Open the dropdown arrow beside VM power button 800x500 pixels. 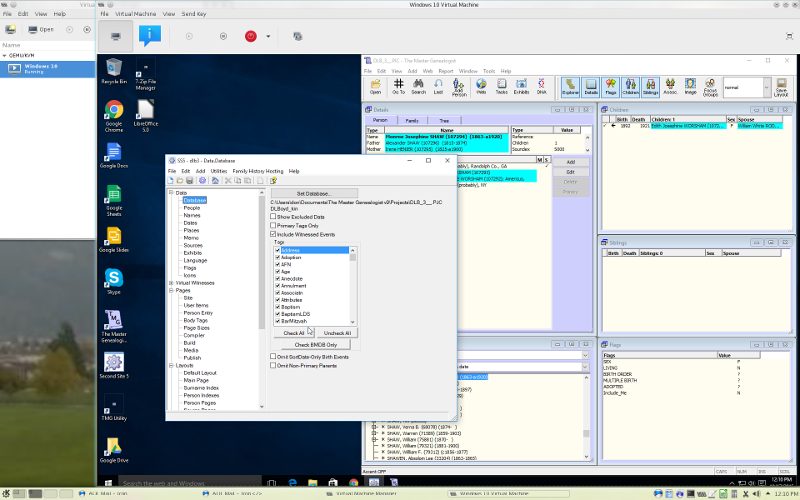(x=267, y=36)
